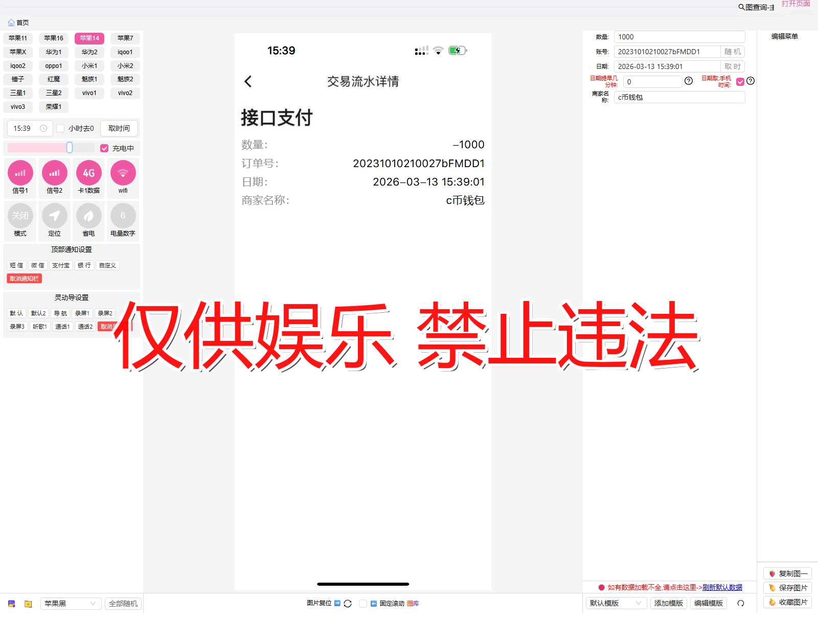Uncheck the 日期取:手机时间 pink checkbox

[x=740, y=81]
